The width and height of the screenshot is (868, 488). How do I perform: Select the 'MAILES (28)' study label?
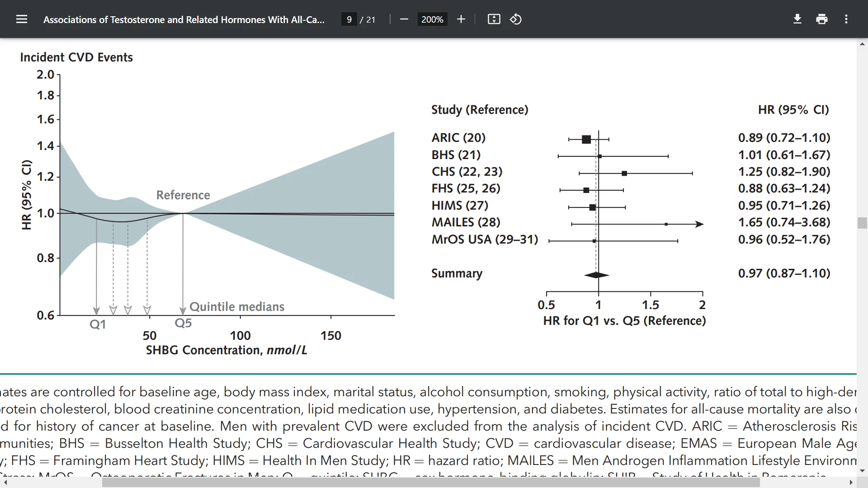[466, 222]
